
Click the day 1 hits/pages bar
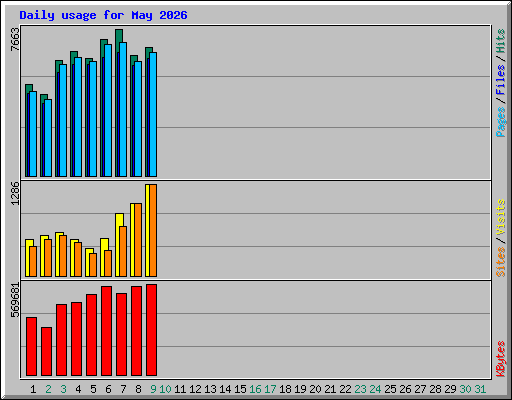(x=31, y=130)
